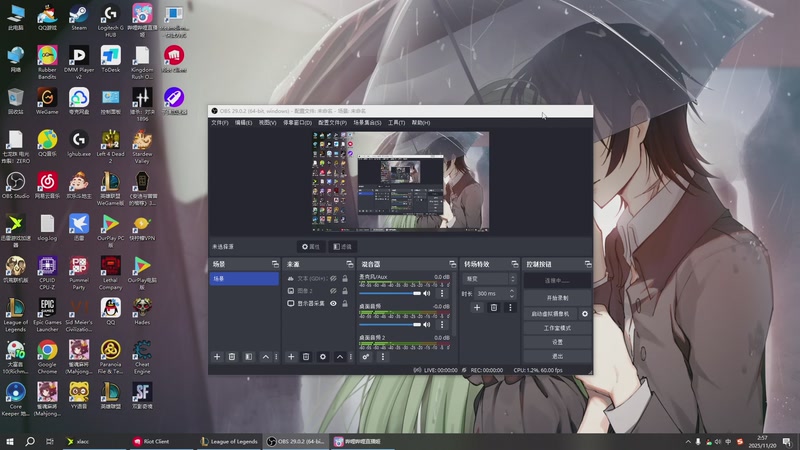Open Epic Games Launcher desktop icon

[47, 315]
